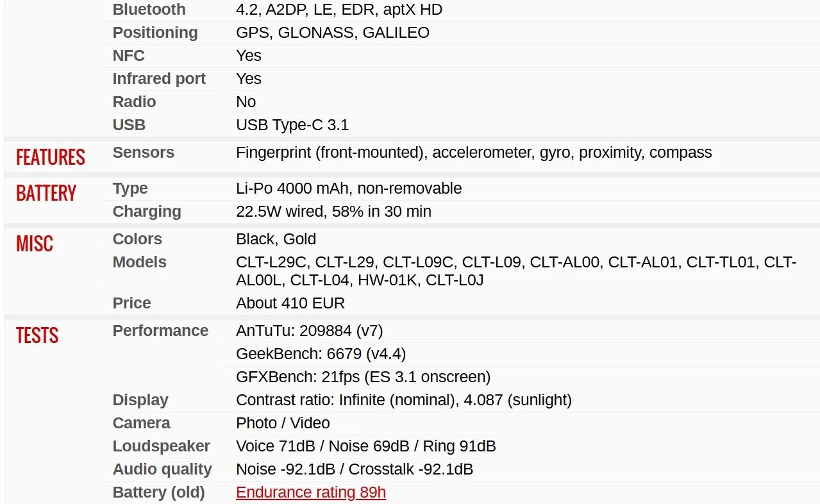Screen dimensions: 820x504
Task: Click the Audio quality label
Action: (162, 469)
